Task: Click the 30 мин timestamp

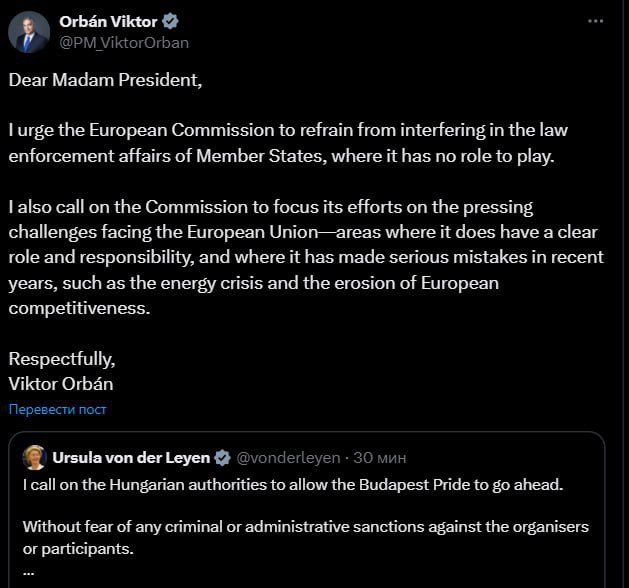Action: coord(379,458)
